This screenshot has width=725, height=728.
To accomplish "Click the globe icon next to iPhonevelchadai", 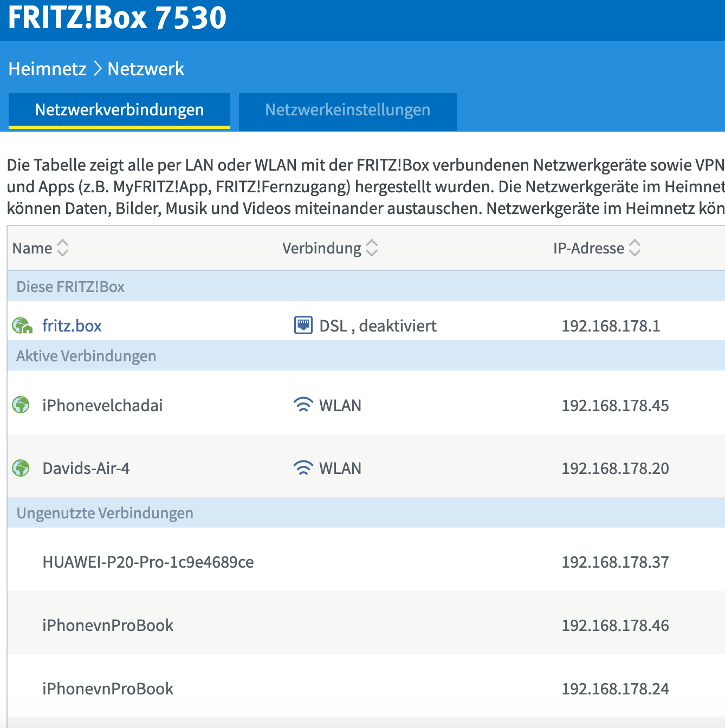I will tap(21, 404).
